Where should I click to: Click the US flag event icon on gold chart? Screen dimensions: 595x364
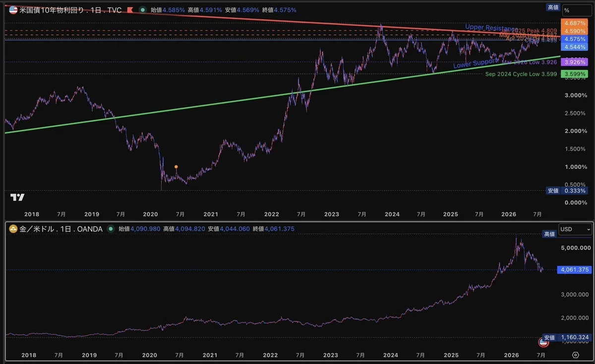point(544,342)
